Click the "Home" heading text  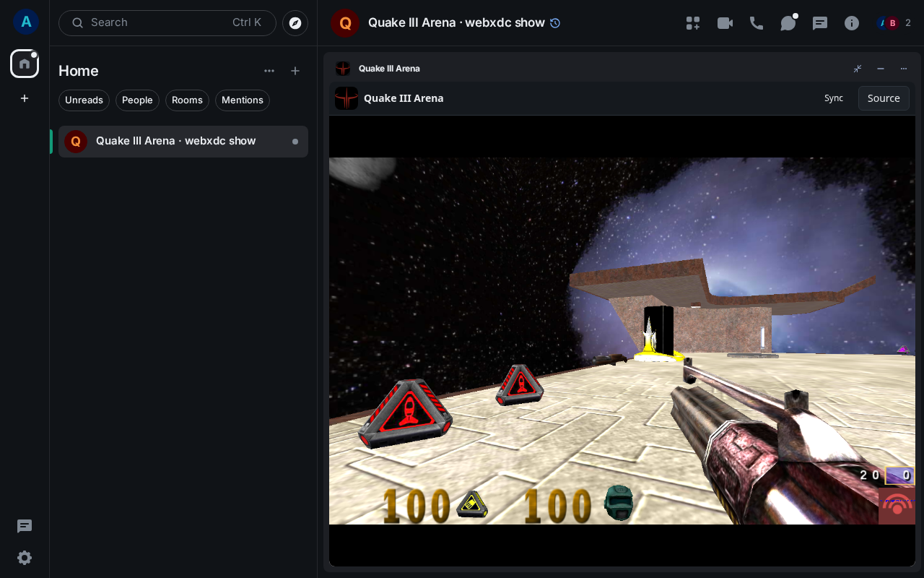79,71
